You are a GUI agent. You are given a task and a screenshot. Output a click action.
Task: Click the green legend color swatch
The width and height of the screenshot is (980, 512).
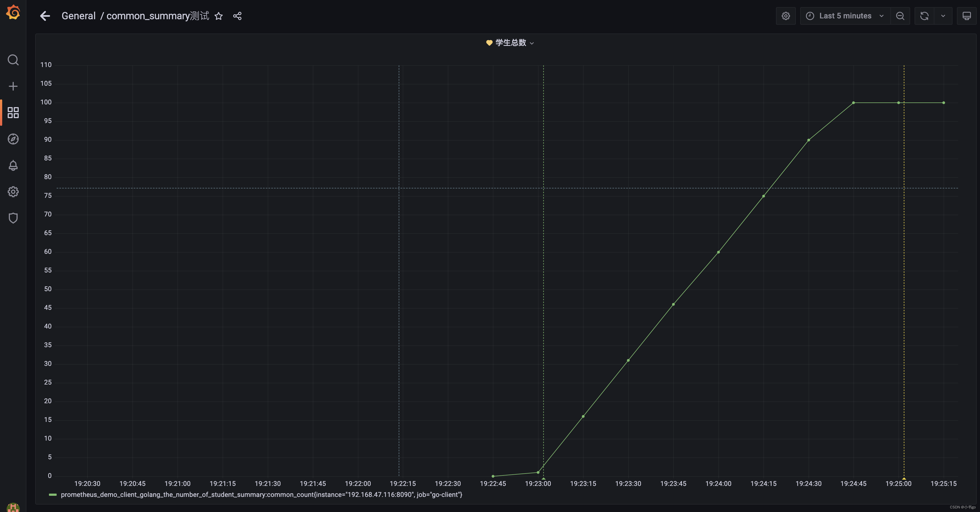coord(53,494)
